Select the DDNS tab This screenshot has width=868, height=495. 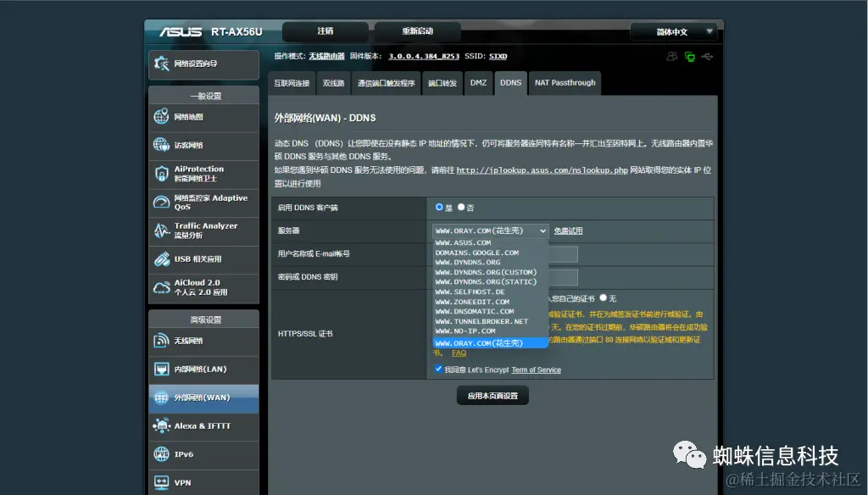tap(510, 83)
